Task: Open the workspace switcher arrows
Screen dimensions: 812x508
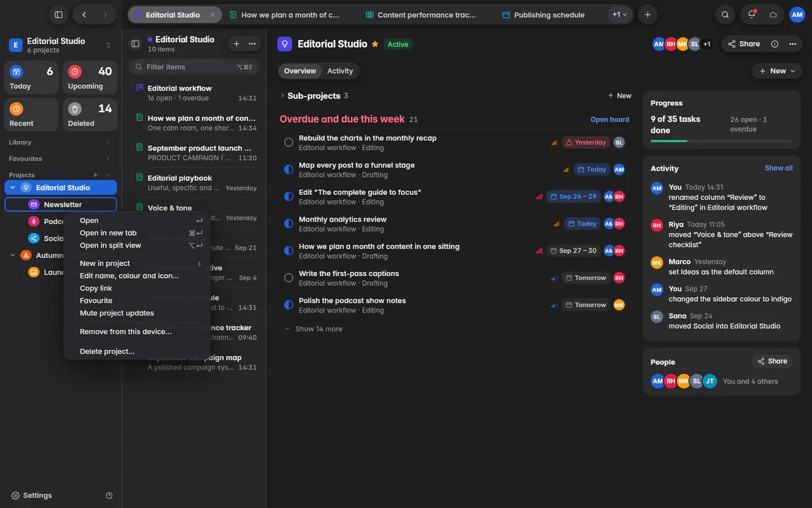Action: tap(108, 45)
